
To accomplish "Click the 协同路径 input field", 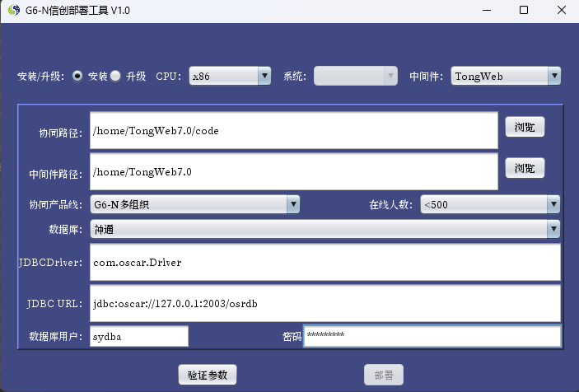I will coord(294,131).
